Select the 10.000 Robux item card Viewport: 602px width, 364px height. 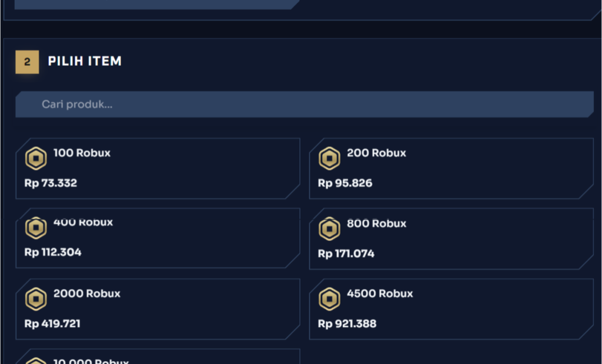[x=158, y=356]
